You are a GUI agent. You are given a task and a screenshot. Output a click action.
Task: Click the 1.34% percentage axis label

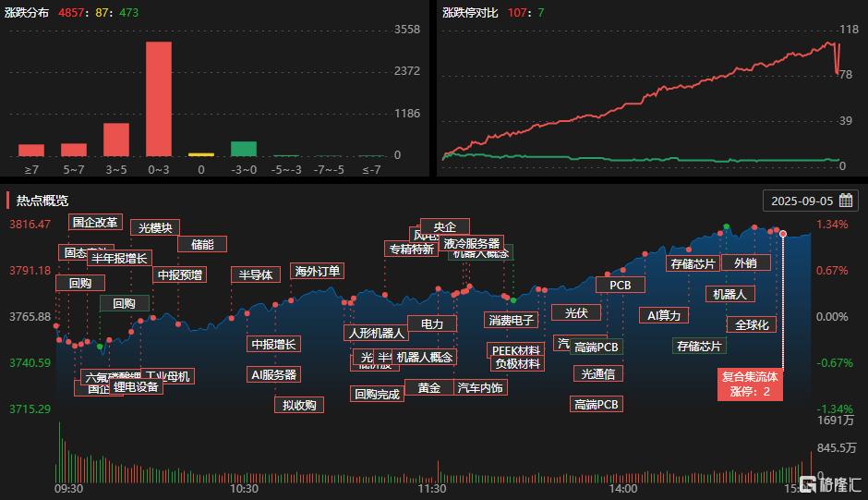(x=832, y=224)
